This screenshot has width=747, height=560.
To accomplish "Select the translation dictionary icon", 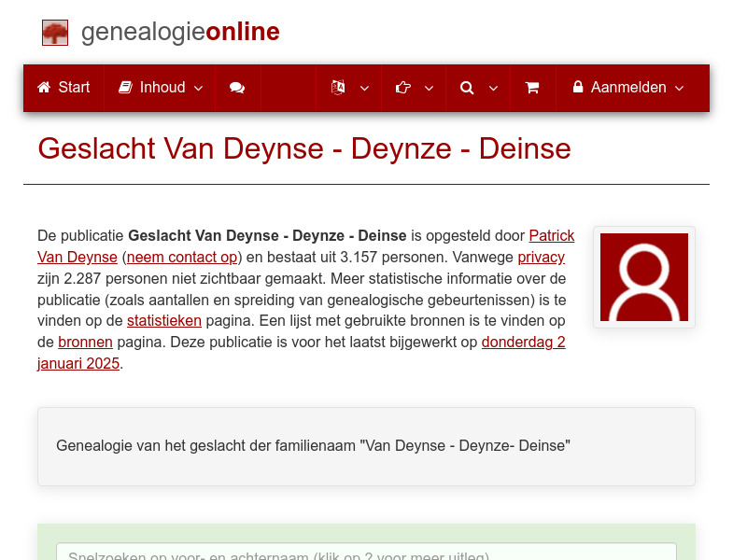I will 336,88.
